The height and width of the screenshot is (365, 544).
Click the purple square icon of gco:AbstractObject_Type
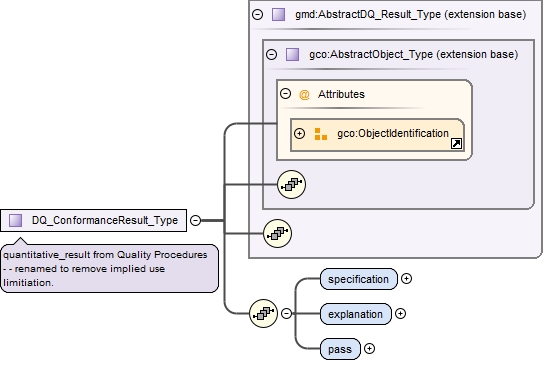[x=292, y=54]
